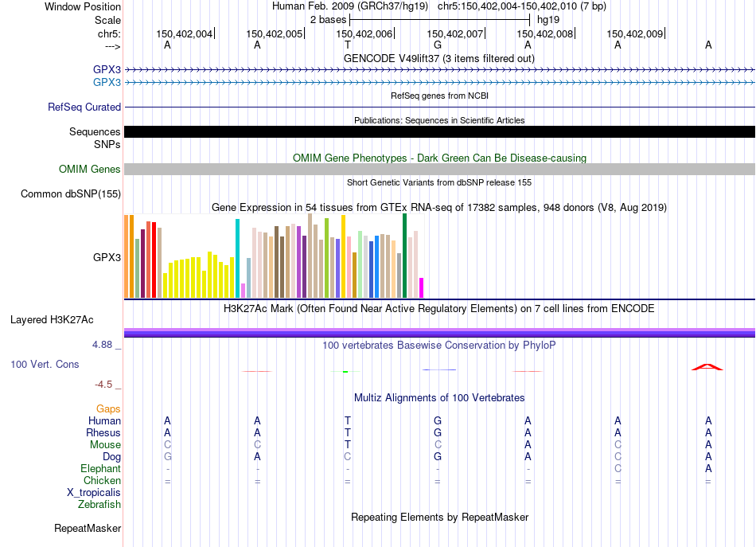Open the Layered H3K27Ac track label
The height and width of the screenshot is (547, 756).
(52, 320)
